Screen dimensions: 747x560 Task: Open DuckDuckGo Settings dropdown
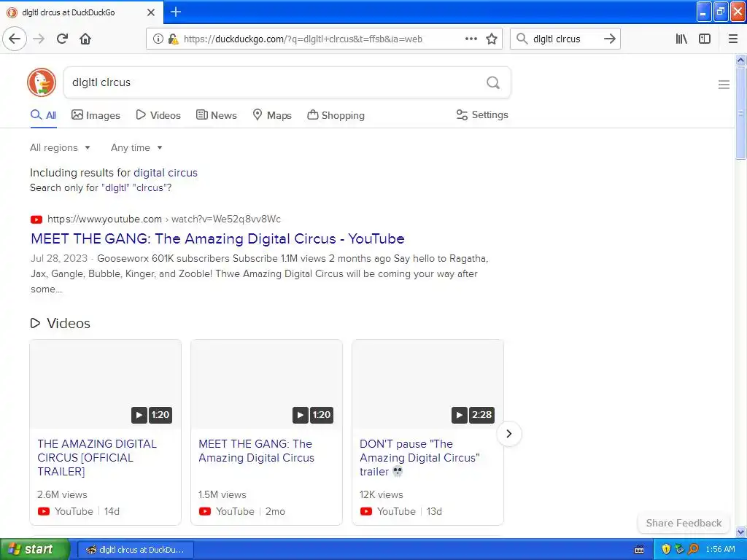click(482, 114)
